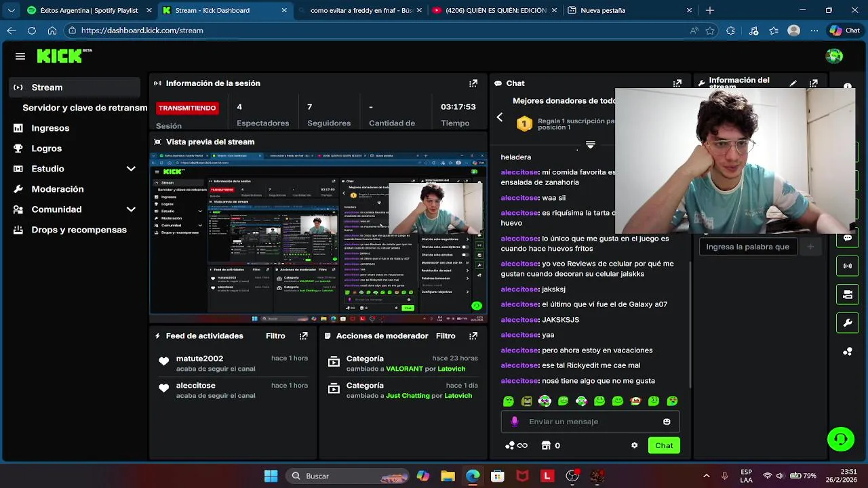The width and height of the screenshot is (868, 488).
Task: Open the points cluster icon in right sidebar
Action: pyautogui.click(x=848, y=351)
